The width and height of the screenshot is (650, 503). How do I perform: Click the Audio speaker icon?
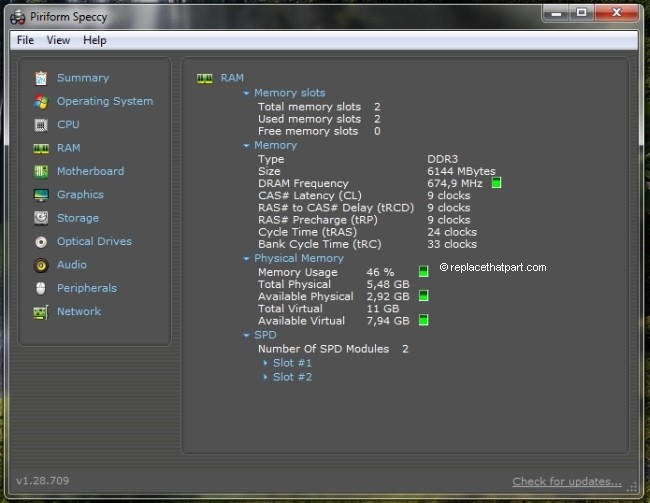click(41, 265)
